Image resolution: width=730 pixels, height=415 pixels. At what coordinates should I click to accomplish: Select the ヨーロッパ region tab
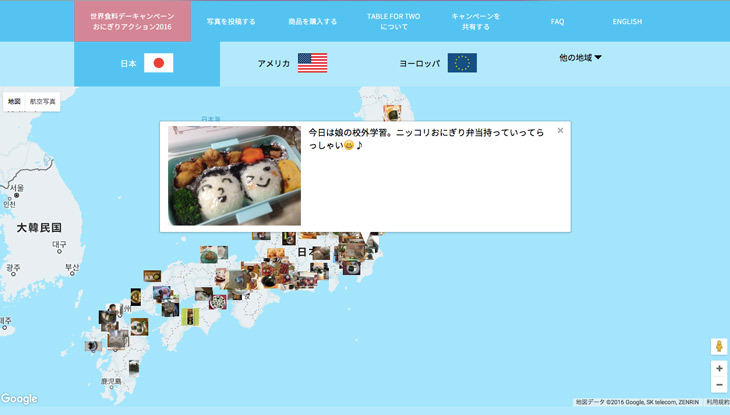pyautogui.click(x=421, y=63)
